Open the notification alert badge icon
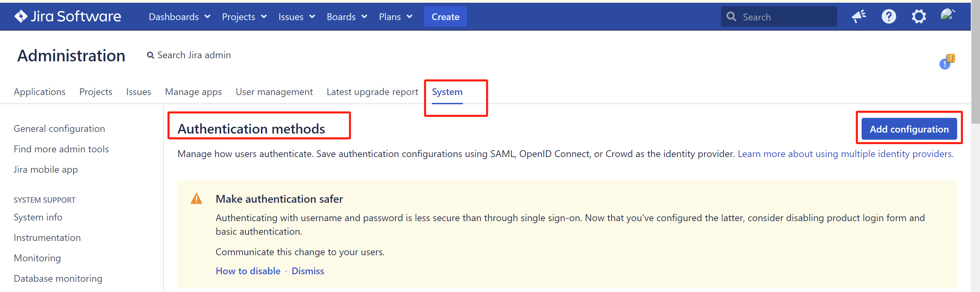Viewport: 980px width, 292px height. [x=946, y=62]
